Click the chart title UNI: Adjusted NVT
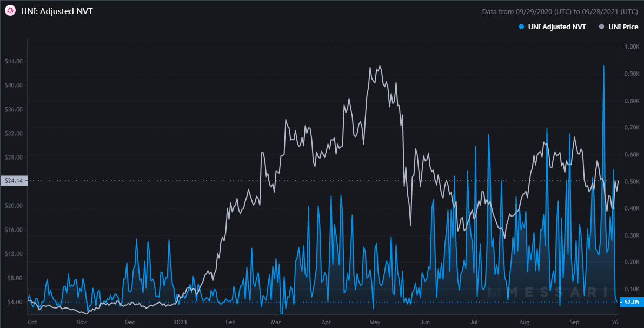This screenshot has width=644, height=328. (57, 11)
